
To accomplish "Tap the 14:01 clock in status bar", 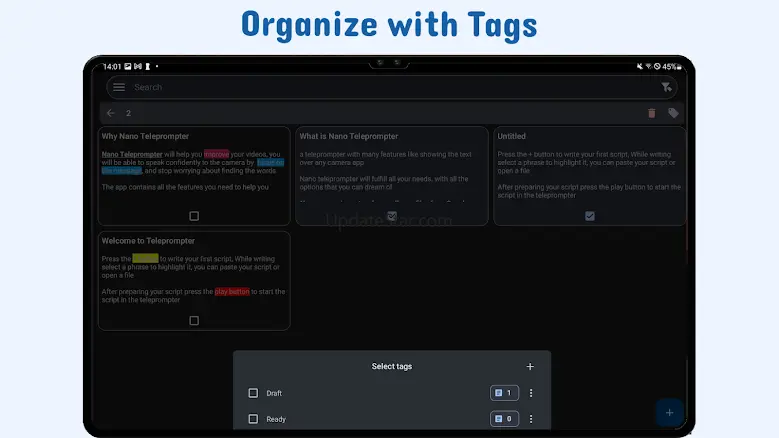I will point(112,67).
